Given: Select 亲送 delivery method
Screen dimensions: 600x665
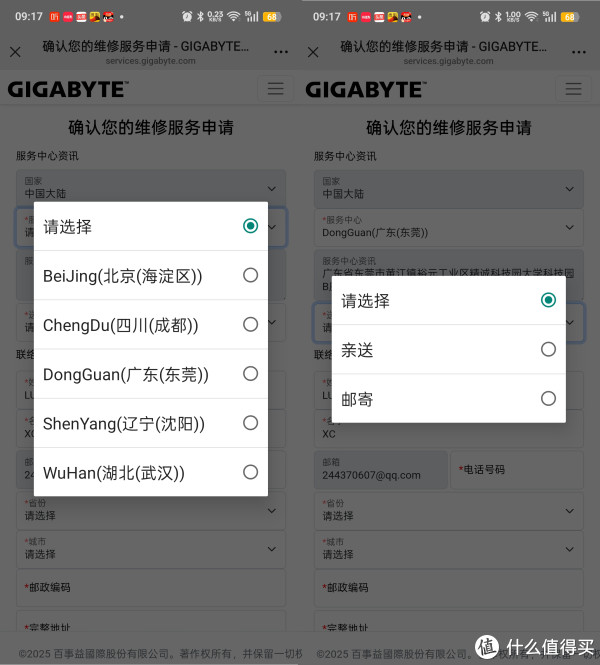Looking at the screenshot, I should coord(449,350).
